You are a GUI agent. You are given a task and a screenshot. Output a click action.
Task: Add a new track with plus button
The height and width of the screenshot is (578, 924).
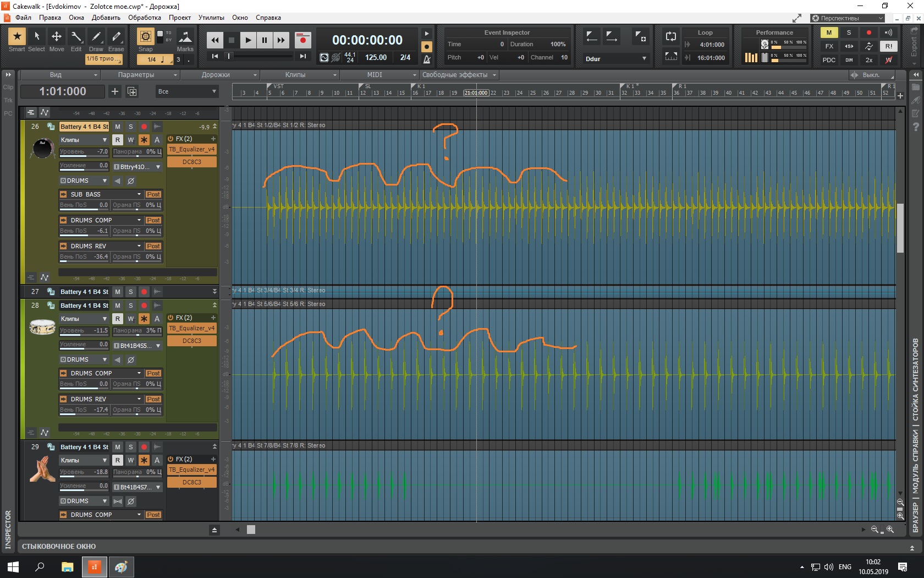114,91
